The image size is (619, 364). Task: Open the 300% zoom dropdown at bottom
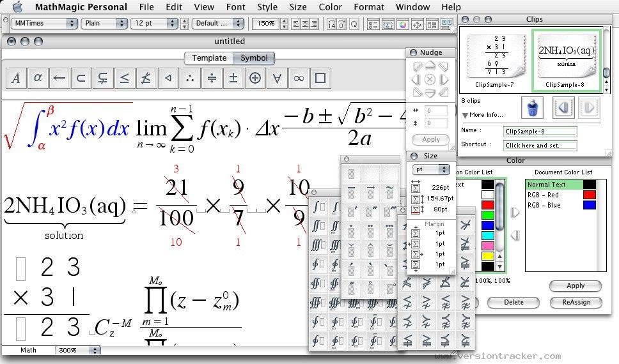78,350
